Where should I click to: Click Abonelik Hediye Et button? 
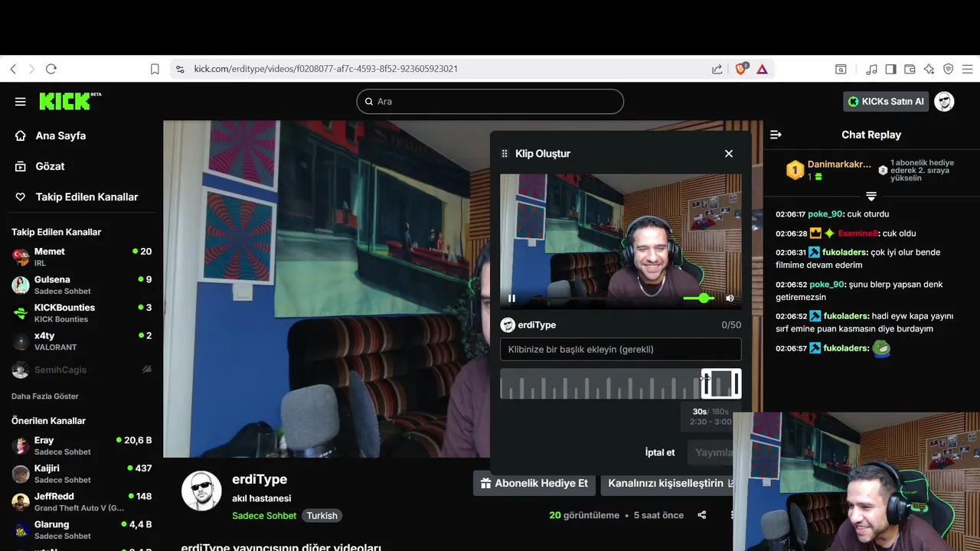[534, 483]
